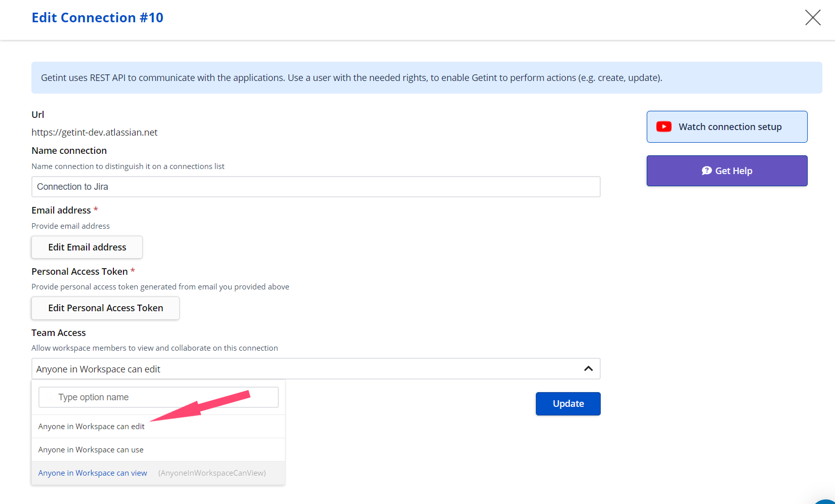Choose "Anyone in Workspace can use" option
Viewport: 835px width, 504px height.
91,450
